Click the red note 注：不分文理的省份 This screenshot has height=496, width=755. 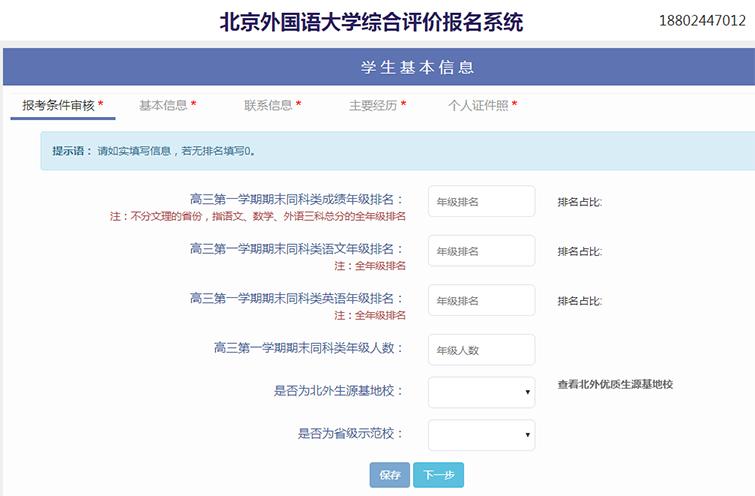coord(258,217)
